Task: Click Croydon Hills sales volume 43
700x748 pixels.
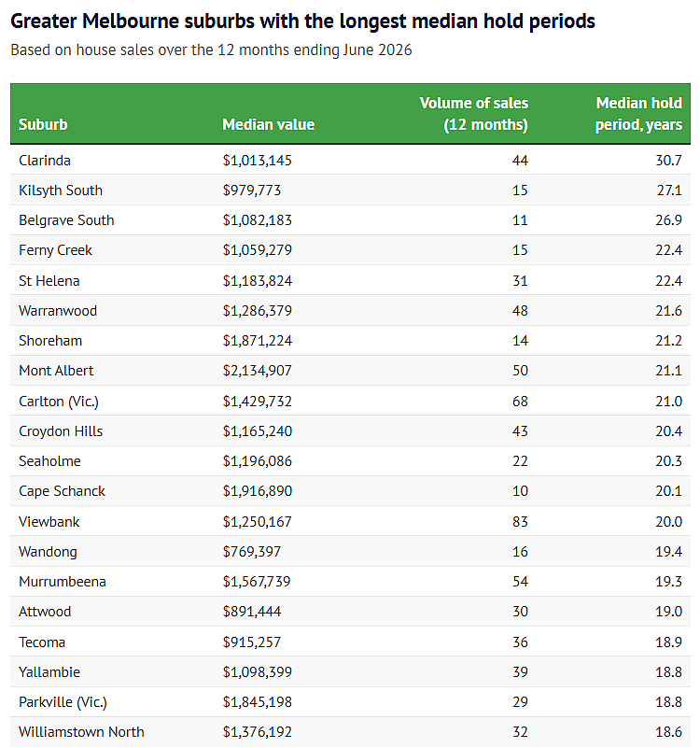Action: [520, 430]
